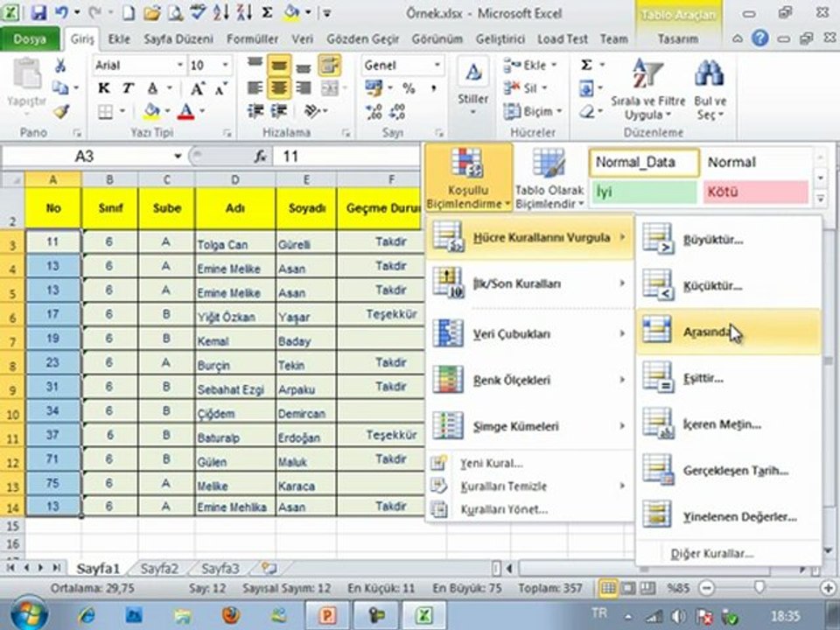The height and width of the screenshot is (630, 840).
Task: Toggle middle vertical alignment
Action: (279, 66)
